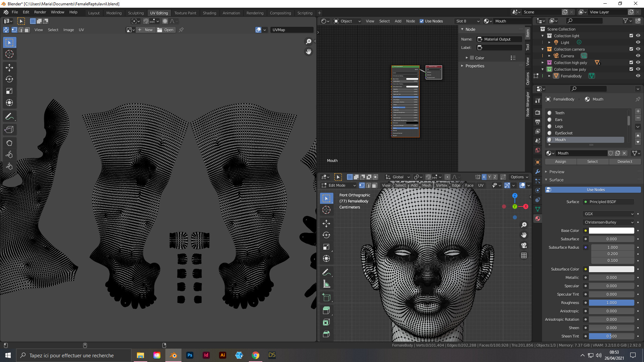Click the camera icon in viewport gizmos
The image size is (644, 362).
[x=524, y=245]
